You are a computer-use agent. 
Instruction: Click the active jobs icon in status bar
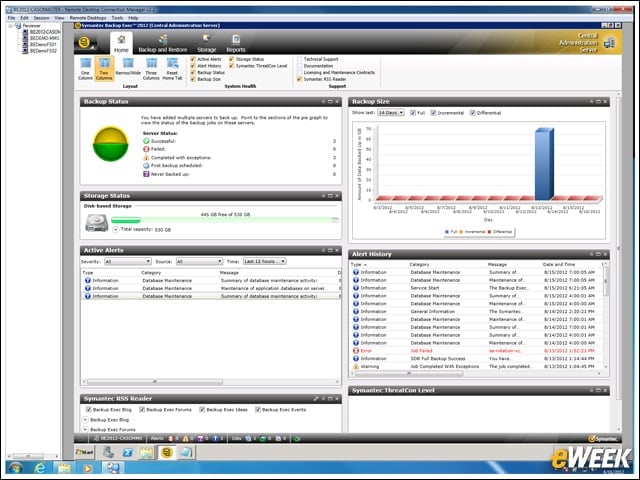click(x=248, y=438)
